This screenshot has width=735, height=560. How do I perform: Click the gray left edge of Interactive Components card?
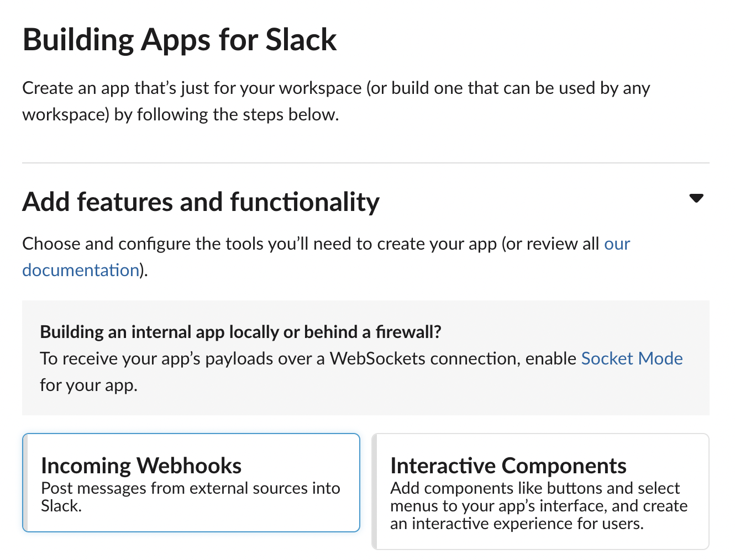[x=374, y=492]
